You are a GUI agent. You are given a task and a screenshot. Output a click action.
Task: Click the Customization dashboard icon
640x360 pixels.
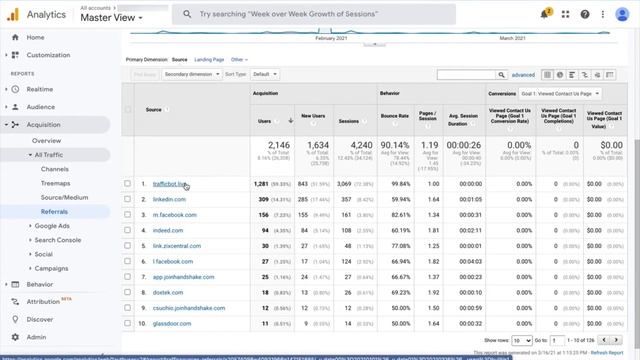pos(16,55)
